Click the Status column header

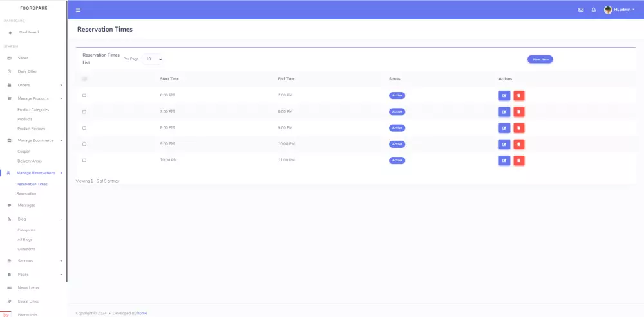(x=395, y=78)
